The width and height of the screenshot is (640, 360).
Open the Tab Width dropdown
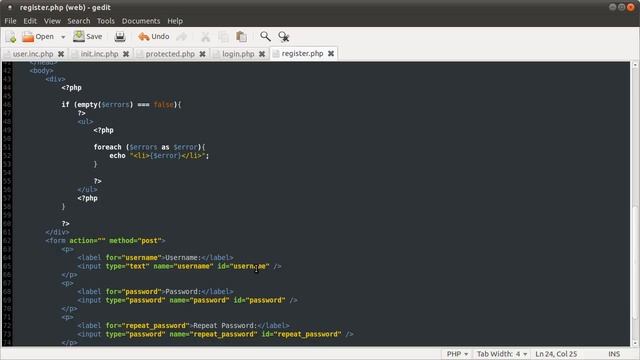click(502, 354)
